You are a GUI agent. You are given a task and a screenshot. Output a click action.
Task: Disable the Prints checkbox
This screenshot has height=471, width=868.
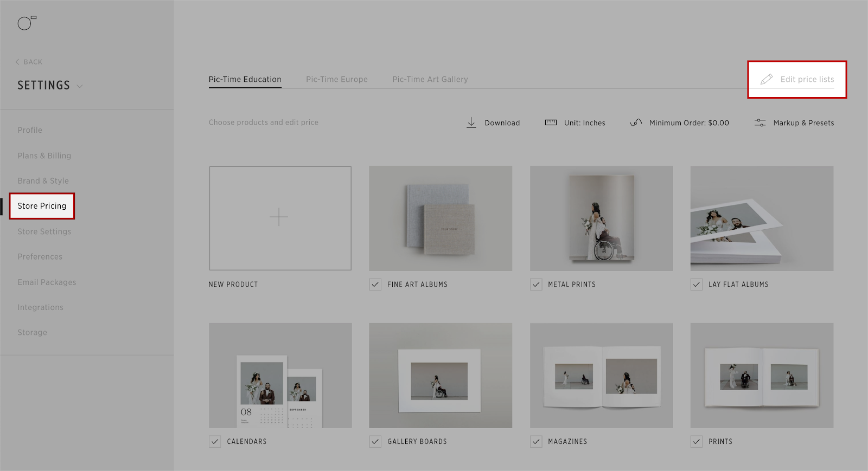pos(697,442)
